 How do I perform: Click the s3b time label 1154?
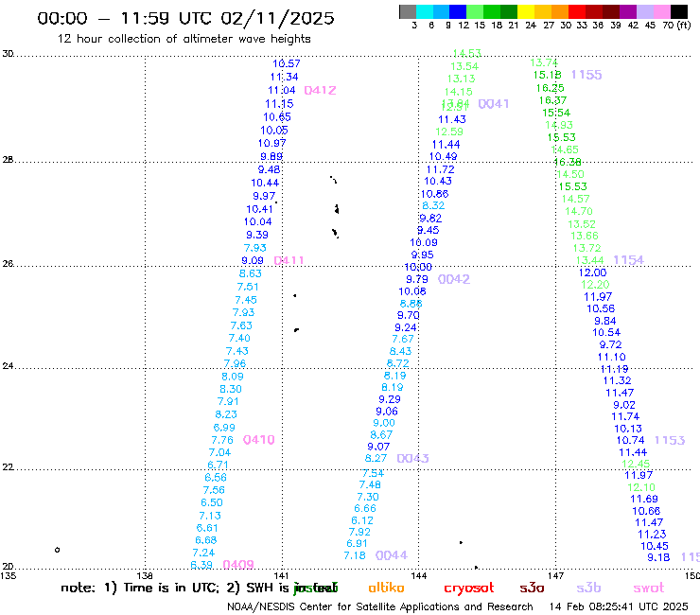(628, 260)
